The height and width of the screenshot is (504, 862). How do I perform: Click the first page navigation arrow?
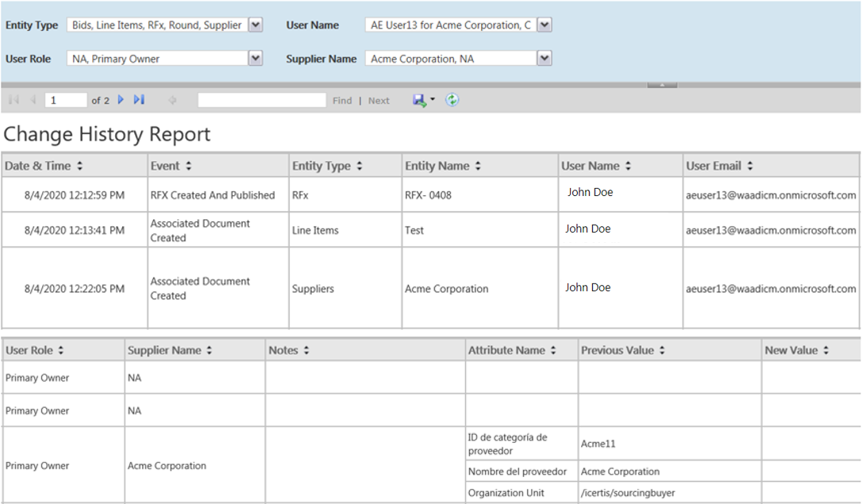[x=14, y=100]
